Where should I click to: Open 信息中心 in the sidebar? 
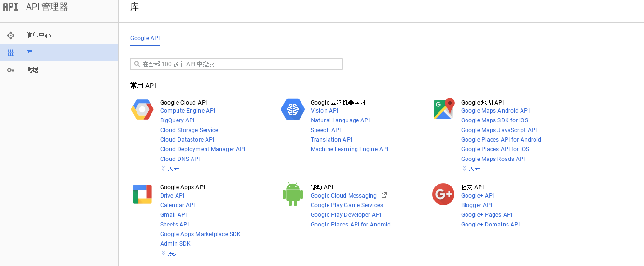[x=59, y=35]
